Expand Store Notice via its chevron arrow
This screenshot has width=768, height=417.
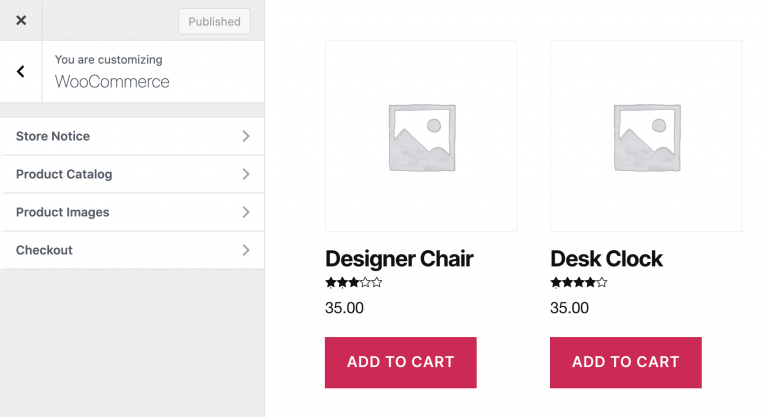[246, 136]
